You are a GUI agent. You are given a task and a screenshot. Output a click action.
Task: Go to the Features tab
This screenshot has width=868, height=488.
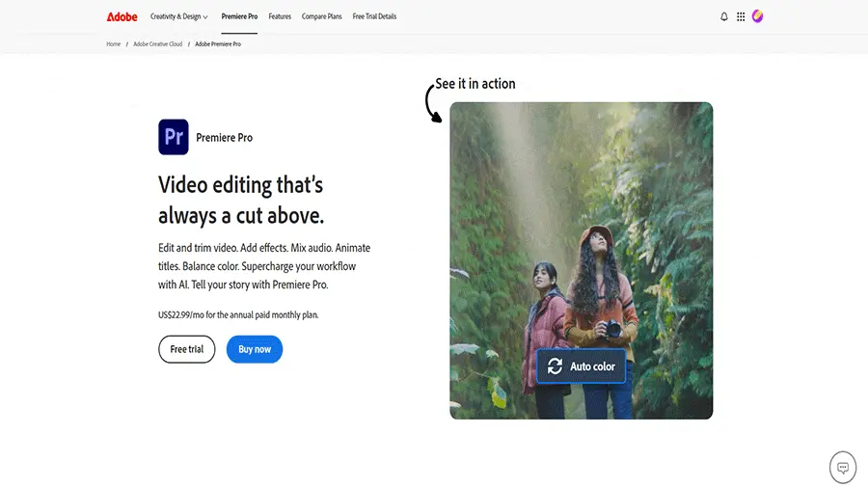[x=280, y=16]
